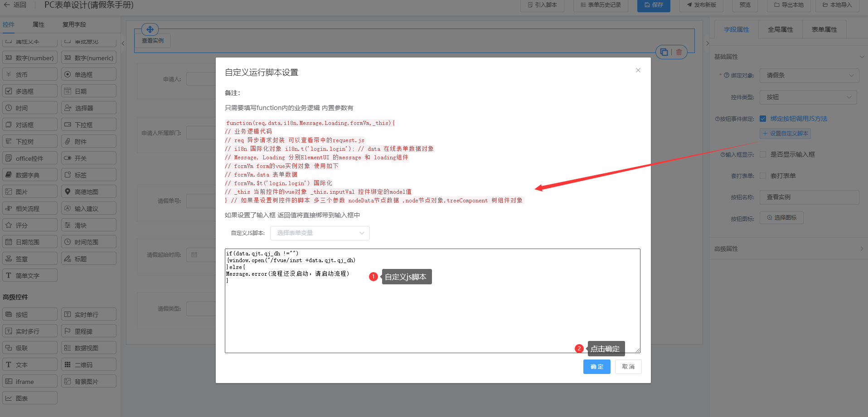Image resolution: width=868 pixels, height=417 pixels.
Task: Select the 二维码 QR code control
Action: pyautogui.click(x=89, y=365)
